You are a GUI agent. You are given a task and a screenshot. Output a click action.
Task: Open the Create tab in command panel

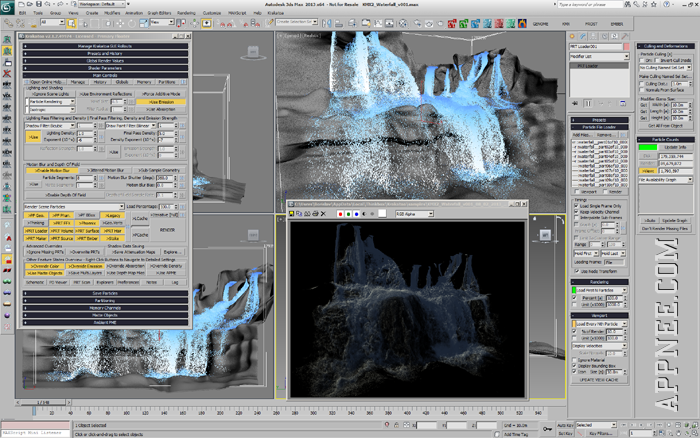tap(572, 36)
